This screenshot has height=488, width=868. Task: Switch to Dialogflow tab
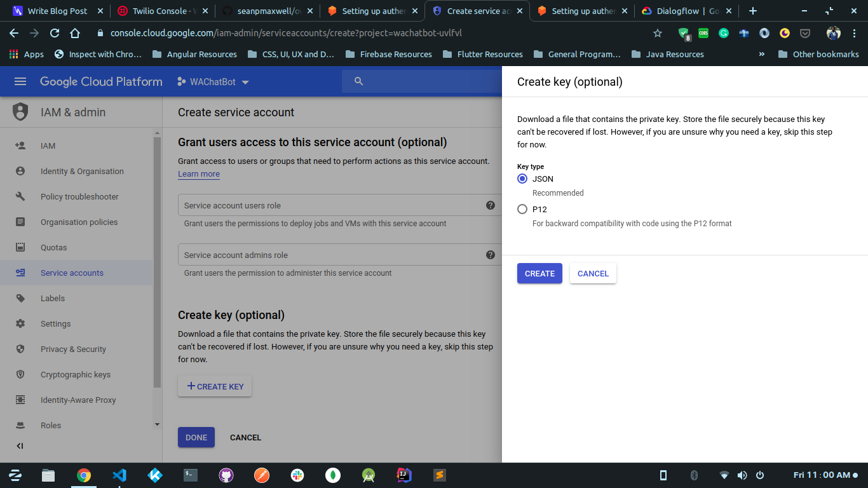tap(686, 11)
